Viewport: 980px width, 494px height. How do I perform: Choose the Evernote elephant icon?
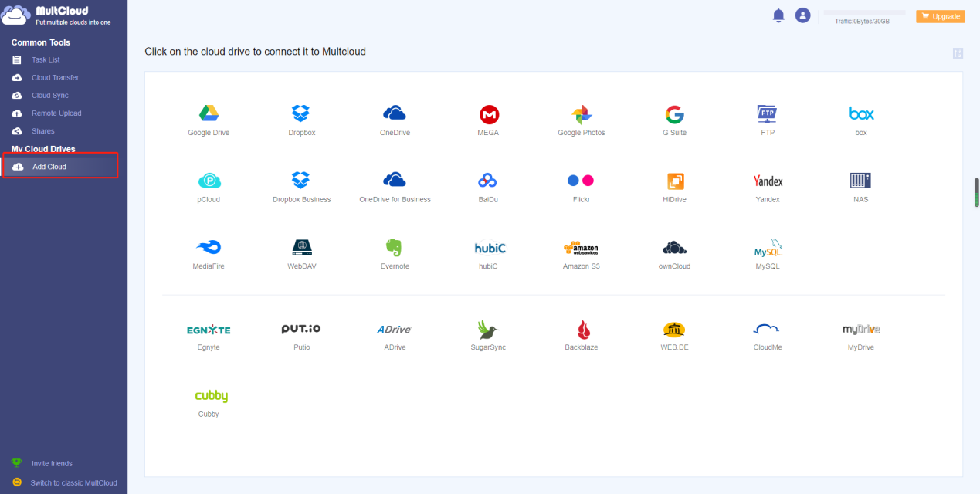pos(395,248)
